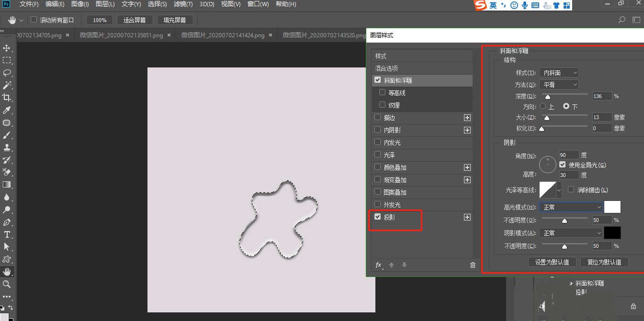This screenshot has height=321, width=644.
Task: Toggle 使用全局光 checkbox
Action: point(563,165)
